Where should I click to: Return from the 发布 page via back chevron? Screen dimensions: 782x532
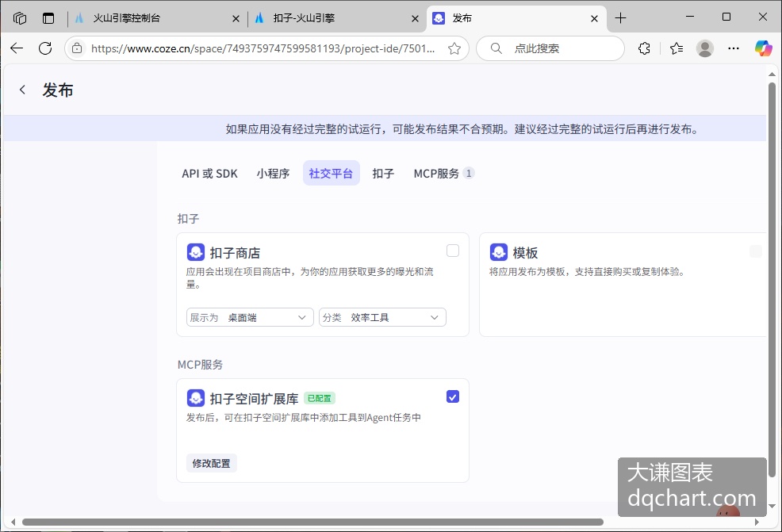[22, 90]
